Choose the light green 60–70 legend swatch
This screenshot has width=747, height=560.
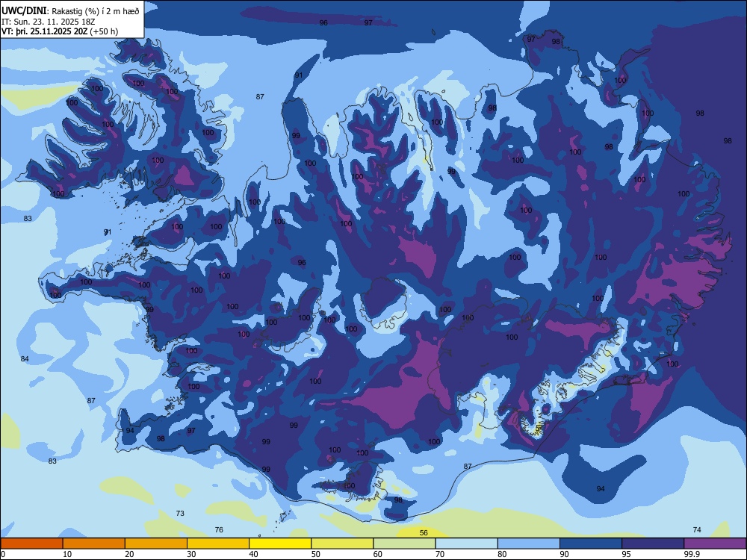pos(404,544)
